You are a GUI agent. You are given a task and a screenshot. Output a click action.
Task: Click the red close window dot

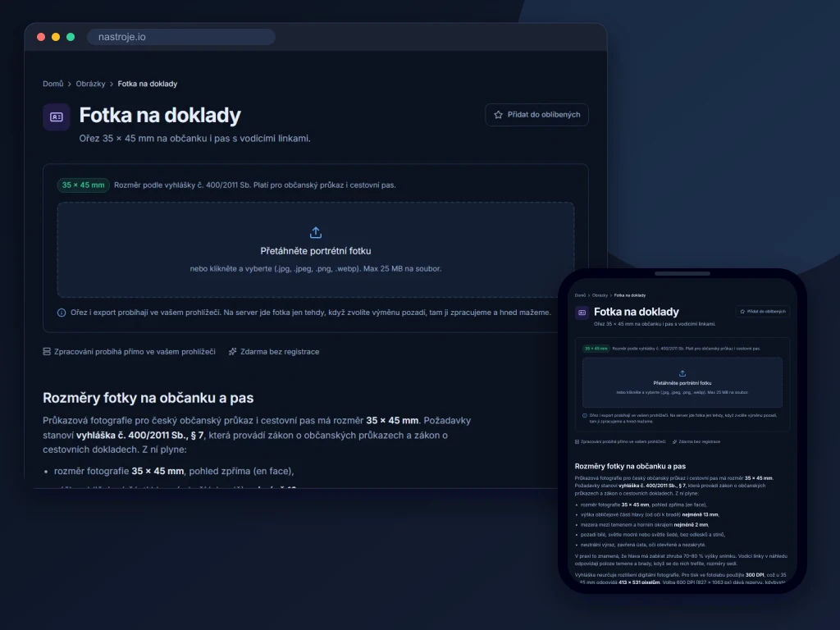coord(41,37)
